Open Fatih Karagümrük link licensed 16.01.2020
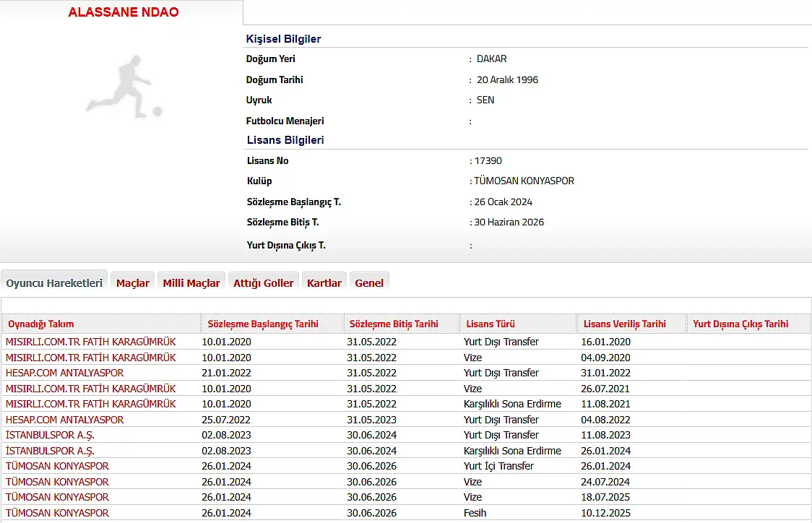 pyautogui.click(x=91, y=342)
